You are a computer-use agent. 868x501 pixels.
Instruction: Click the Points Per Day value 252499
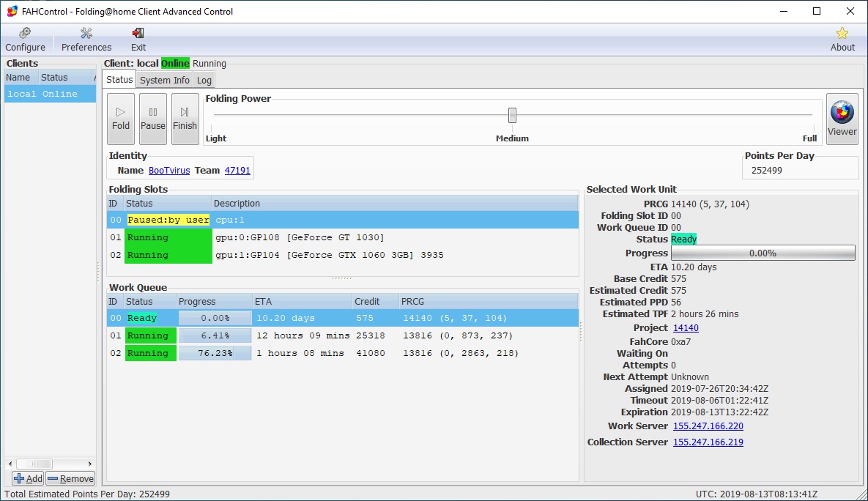767,171
